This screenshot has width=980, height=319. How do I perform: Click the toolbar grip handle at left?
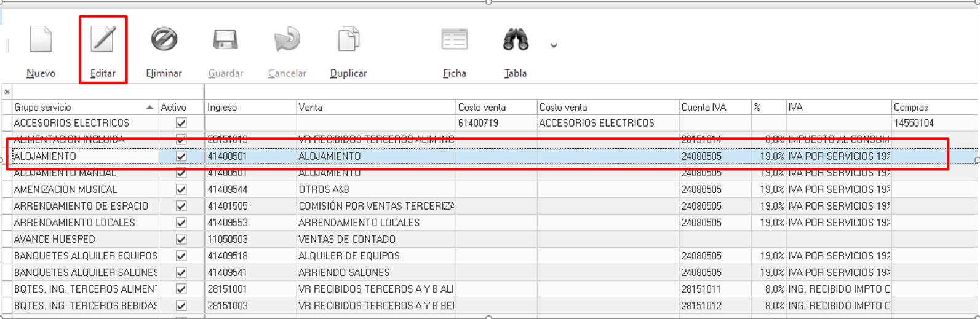click(7, 45)
